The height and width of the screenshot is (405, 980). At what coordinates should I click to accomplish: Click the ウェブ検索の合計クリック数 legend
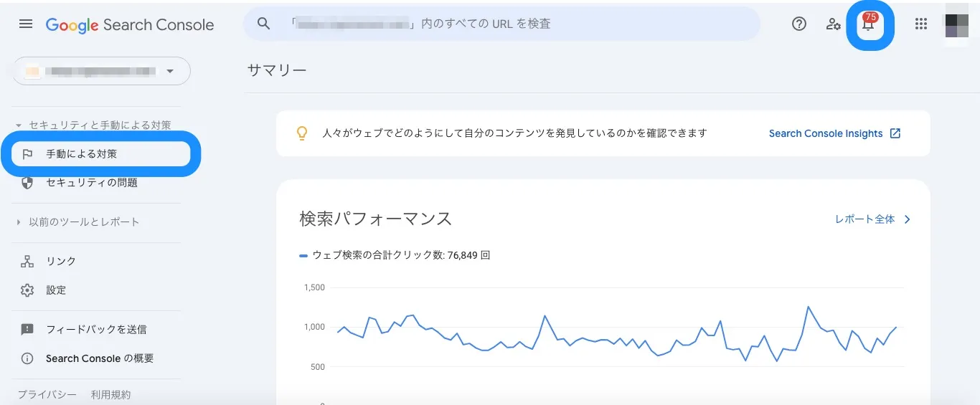coord(395,255)
